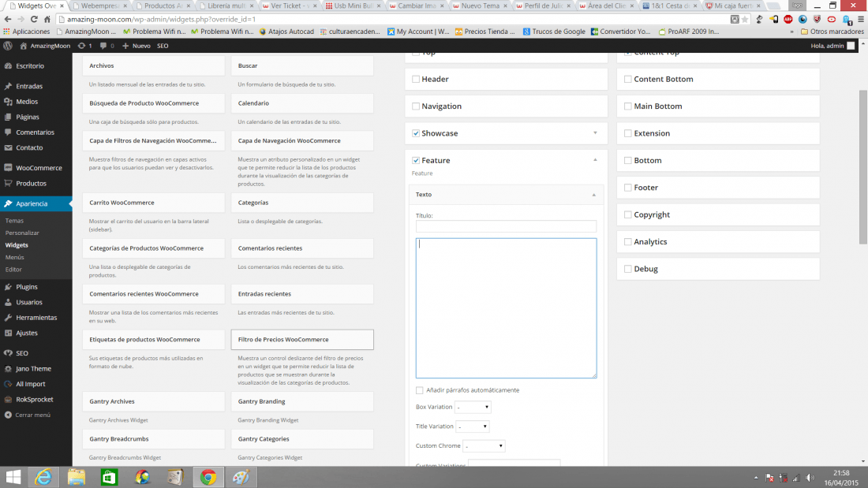This screenshot has width=868, height=488.
Task: Open Menús submenu under Apariencia
Action: pyautogui.click(x=15, y=257)
